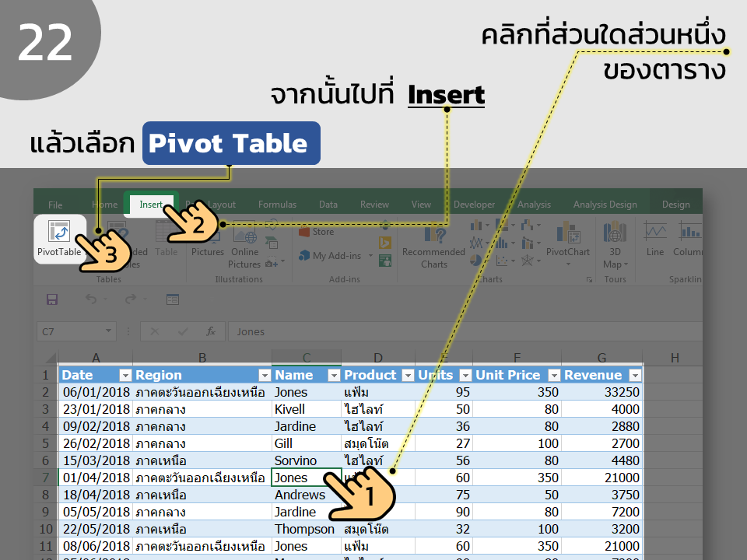This screenshot has height=560, width=747.
Task: Switch to the Formulas ribbon tab
Action: 277,205
